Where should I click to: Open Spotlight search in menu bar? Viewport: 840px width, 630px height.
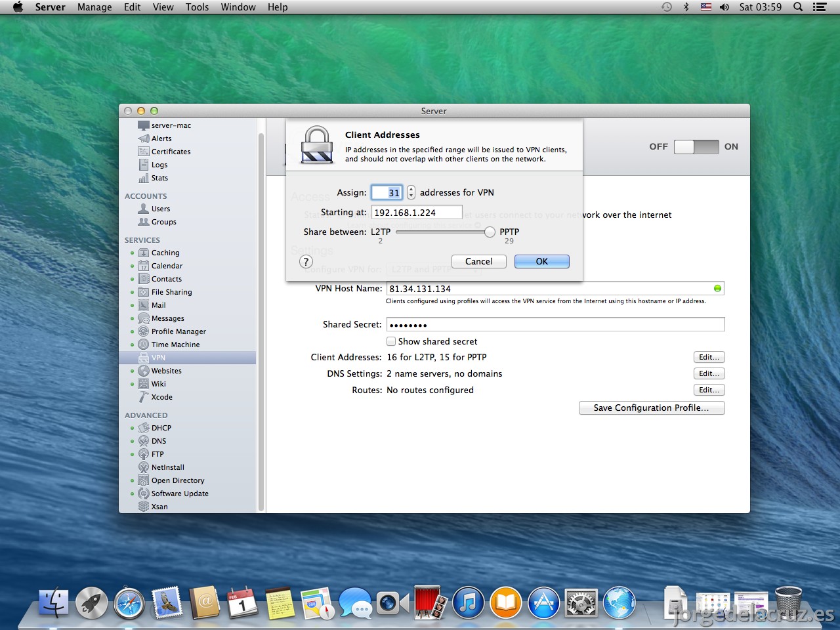(798, 7)
